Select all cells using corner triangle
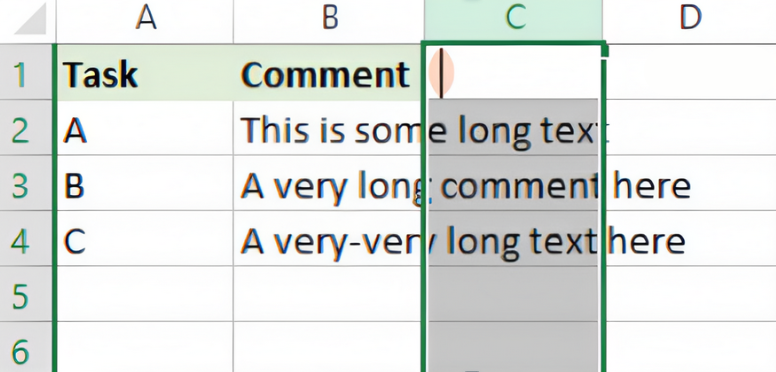This screenshot has height=372, width=776. tap(29, 20)
